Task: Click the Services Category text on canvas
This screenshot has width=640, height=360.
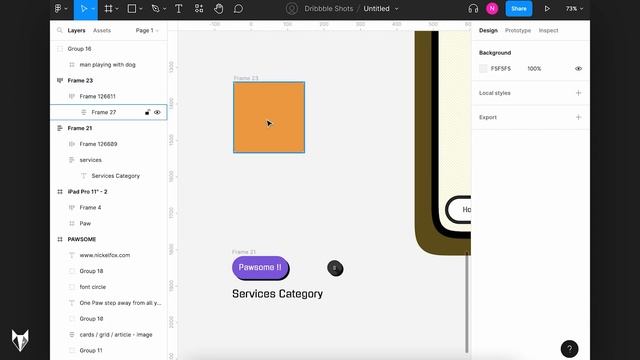Action: [278, 294]
